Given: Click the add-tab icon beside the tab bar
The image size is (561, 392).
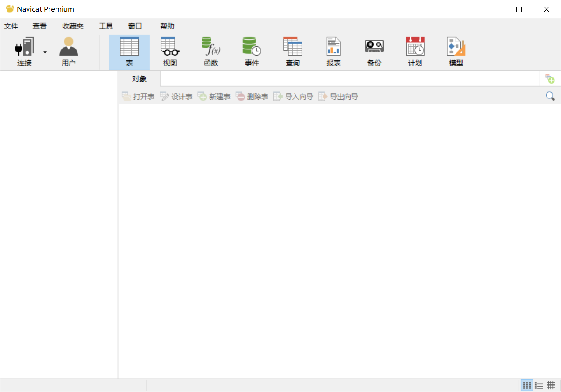Looking at the screenshot, I should point(550,79).
